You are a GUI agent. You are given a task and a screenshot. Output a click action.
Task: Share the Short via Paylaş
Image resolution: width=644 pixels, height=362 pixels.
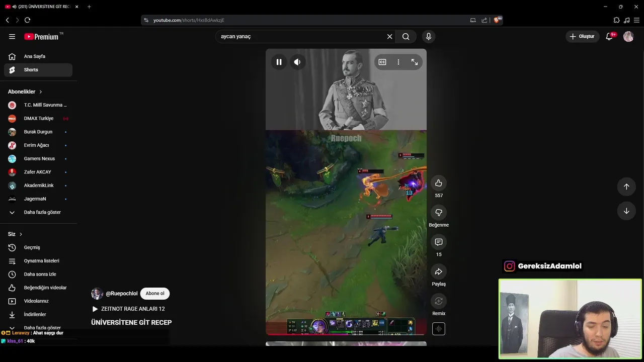coord(439,271)
